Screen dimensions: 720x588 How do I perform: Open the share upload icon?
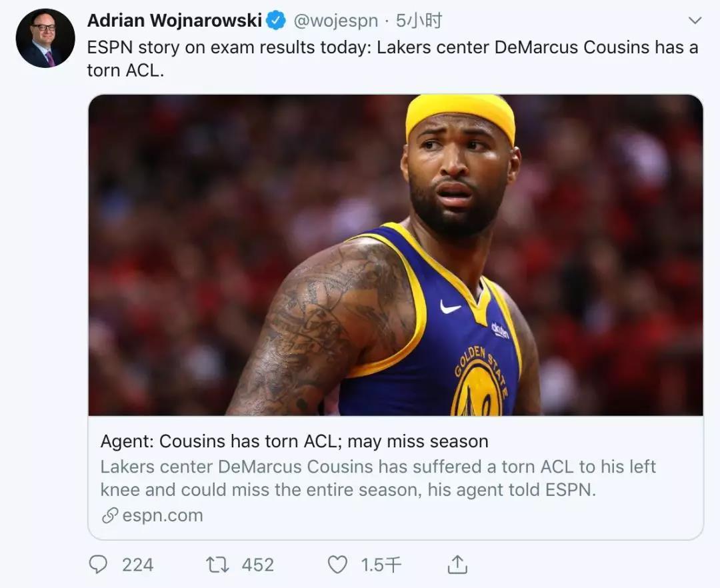click(457, 565)
